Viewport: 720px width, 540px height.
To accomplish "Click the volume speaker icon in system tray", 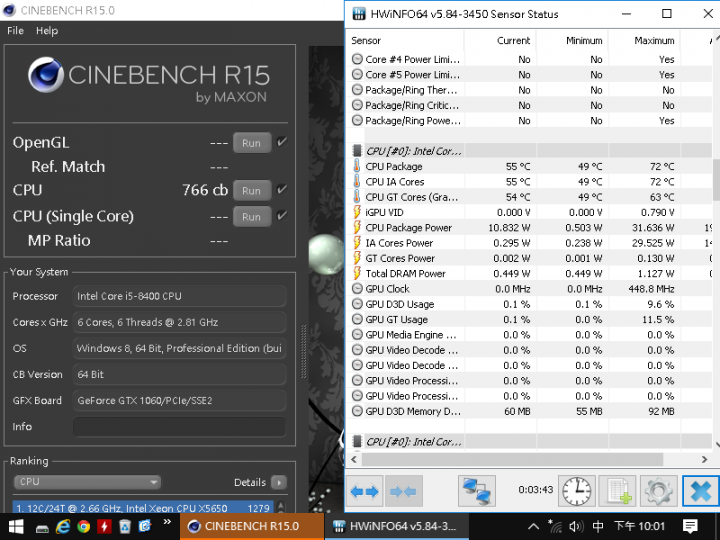I will point(576,527).
